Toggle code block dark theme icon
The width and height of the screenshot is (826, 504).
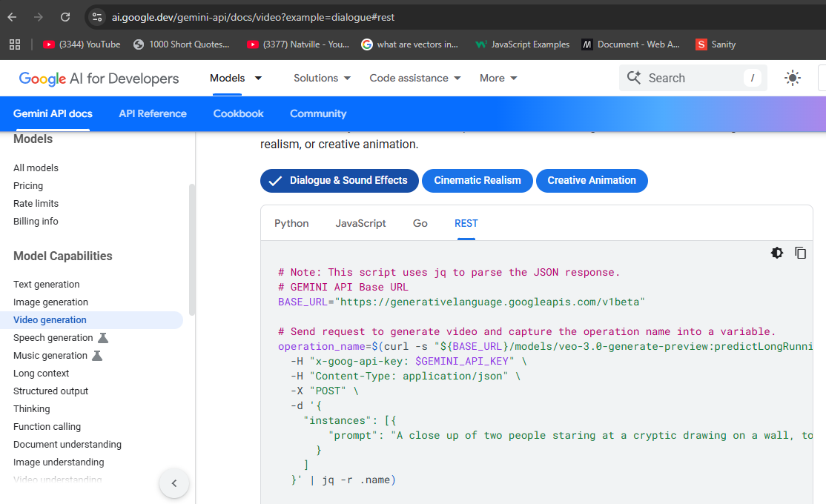click(x=777, y=253)
